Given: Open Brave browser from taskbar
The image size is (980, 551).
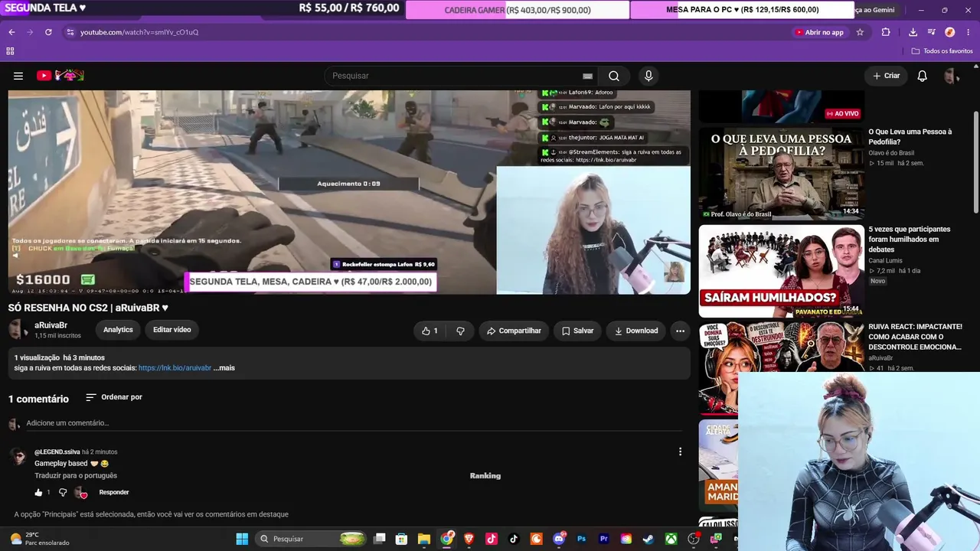Looking at the screenshot, I should (x=469, y=539).
